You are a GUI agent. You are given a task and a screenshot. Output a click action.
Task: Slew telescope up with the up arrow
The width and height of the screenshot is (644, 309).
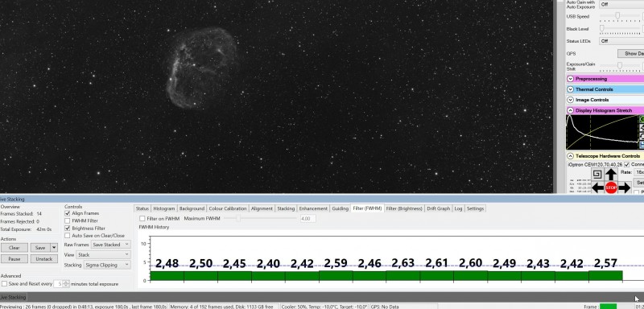611,175
